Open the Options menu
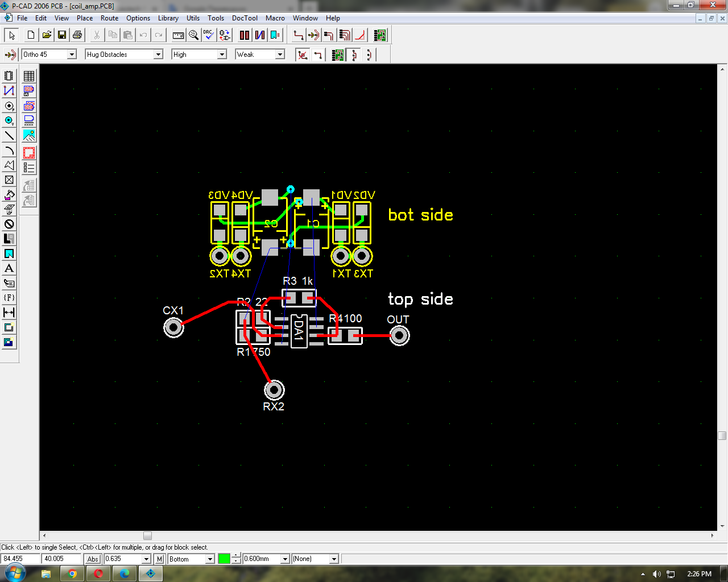This screenshot has width=728, height=582. [138, 18]
